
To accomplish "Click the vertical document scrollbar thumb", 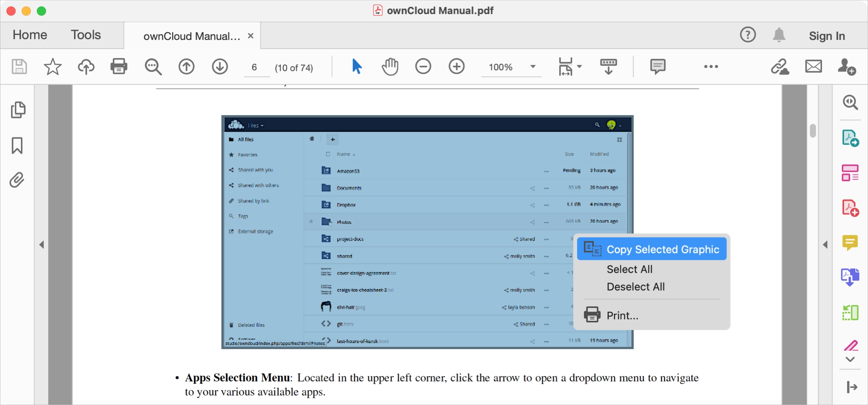I will [x=813, y=131].
